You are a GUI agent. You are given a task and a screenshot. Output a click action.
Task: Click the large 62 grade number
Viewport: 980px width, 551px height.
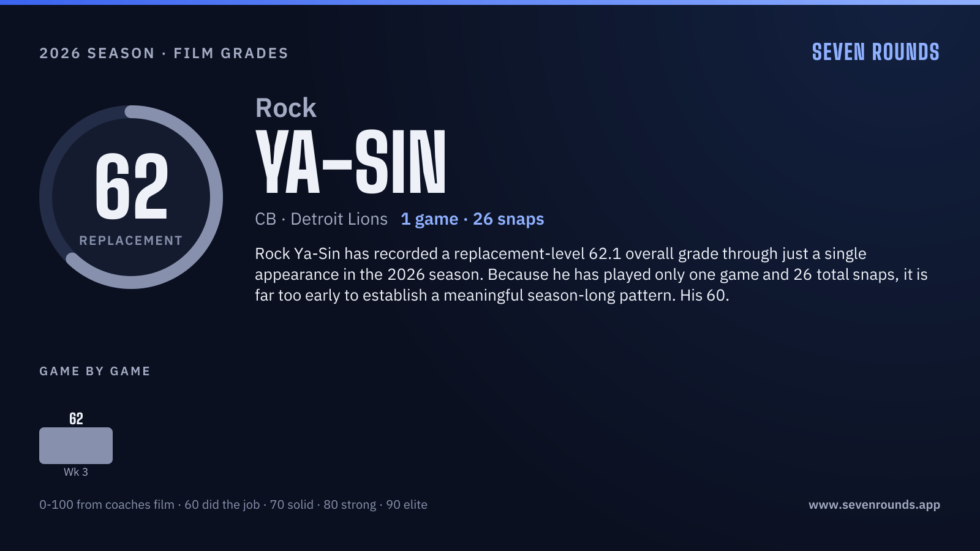coord(131,186)
